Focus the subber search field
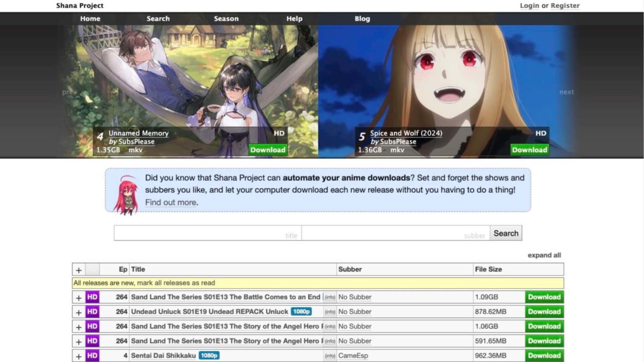644x362 pixels. (x=396, y=233)
